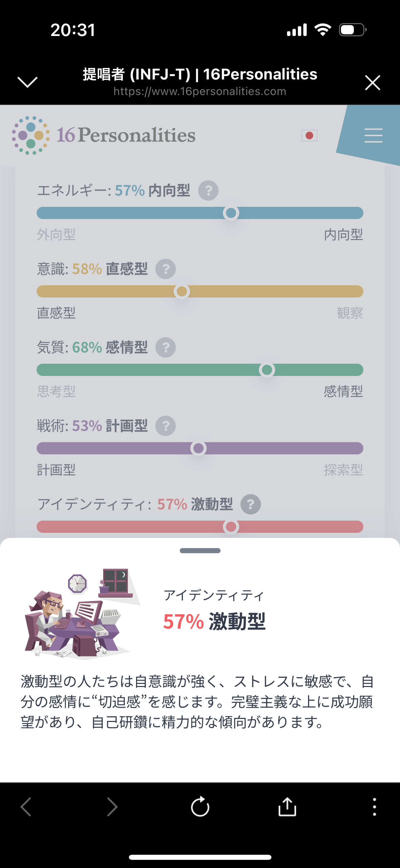Close the in-app browser with X

(372, 83)
